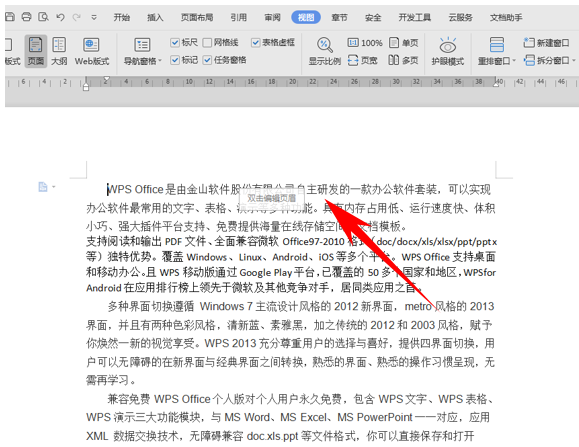The width and height of the screenshot is (579, 447).
Task: Switch to 单页 display
Action: coord(404,43)
